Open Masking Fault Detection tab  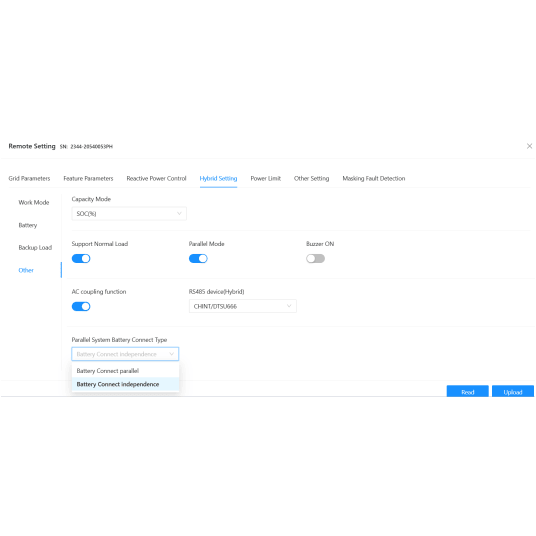pyautogui.click(x=374, y=178)
